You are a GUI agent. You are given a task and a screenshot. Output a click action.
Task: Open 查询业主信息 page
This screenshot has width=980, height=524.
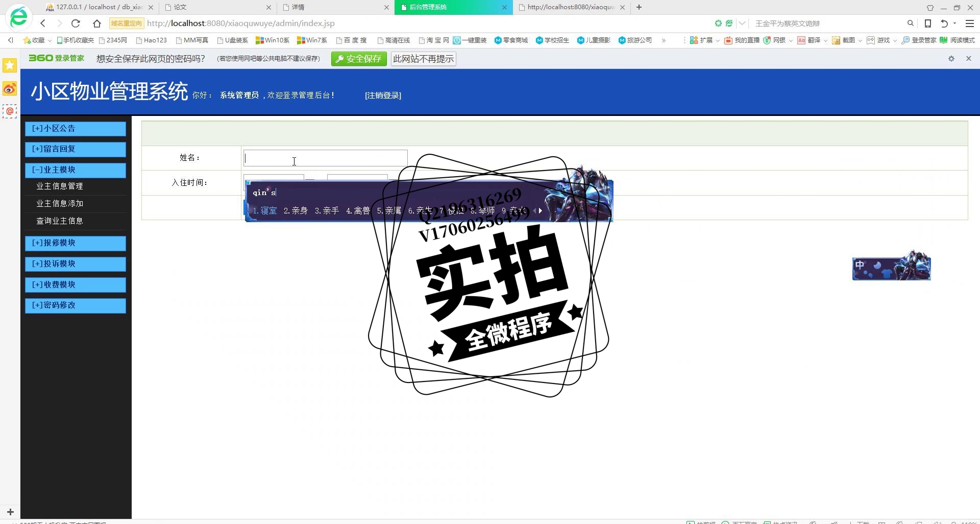coord(60,221)
